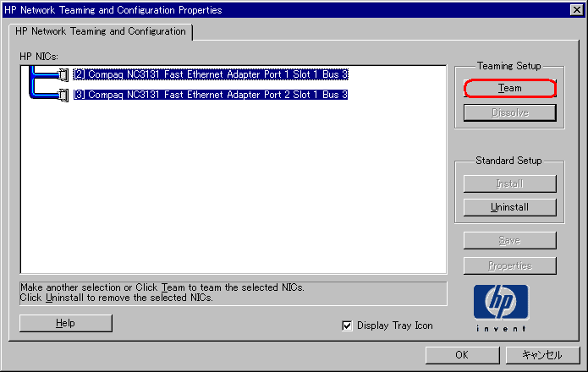Viewport: 588px width, 372px height.
Task: Click the 'HP NICs:' label
Action: coord(39,57)
